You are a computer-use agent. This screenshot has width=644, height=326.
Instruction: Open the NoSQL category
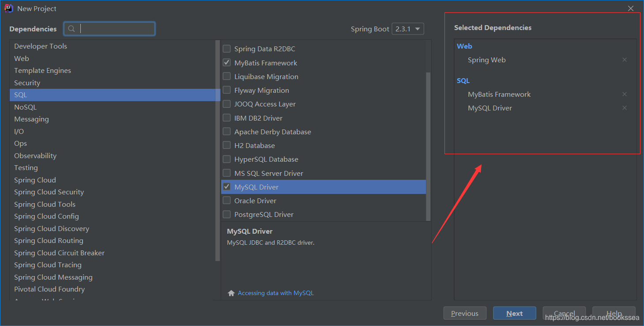tap(112, 107)
